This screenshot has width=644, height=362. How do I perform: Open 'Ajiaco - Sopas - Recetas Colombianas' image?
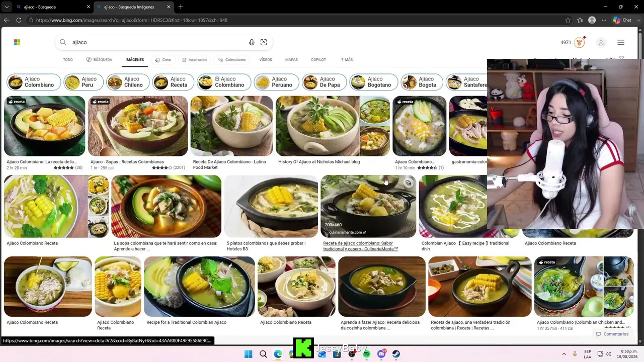(138, 126)
